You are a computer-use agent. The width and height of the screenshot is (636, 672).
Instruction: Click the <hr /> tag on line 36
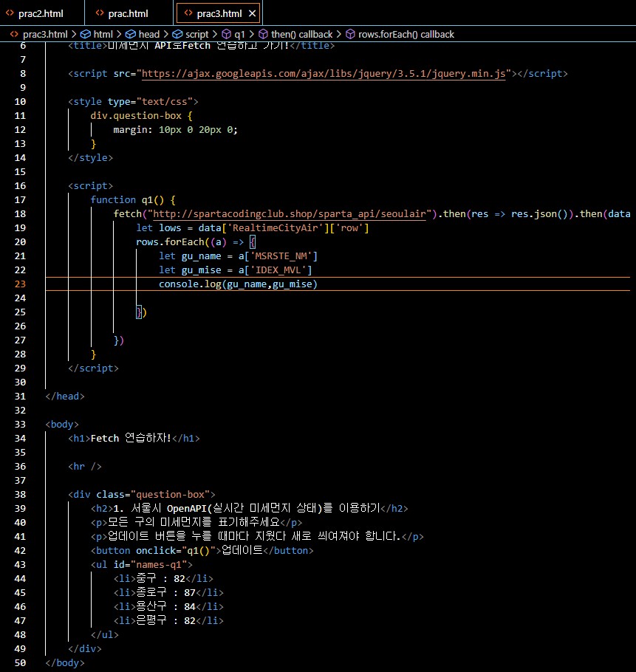tap(85, 466)
